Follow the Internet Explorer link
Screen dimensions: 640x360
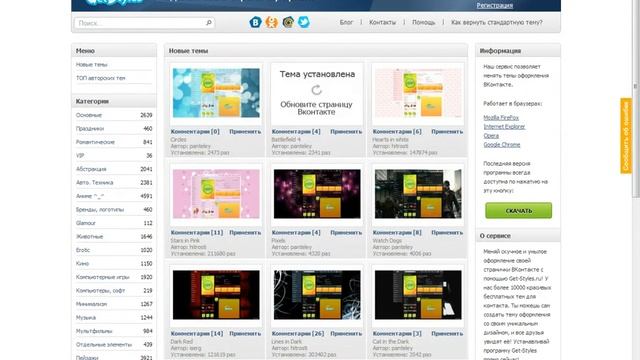pyautogui.click(x=504, y=127)
